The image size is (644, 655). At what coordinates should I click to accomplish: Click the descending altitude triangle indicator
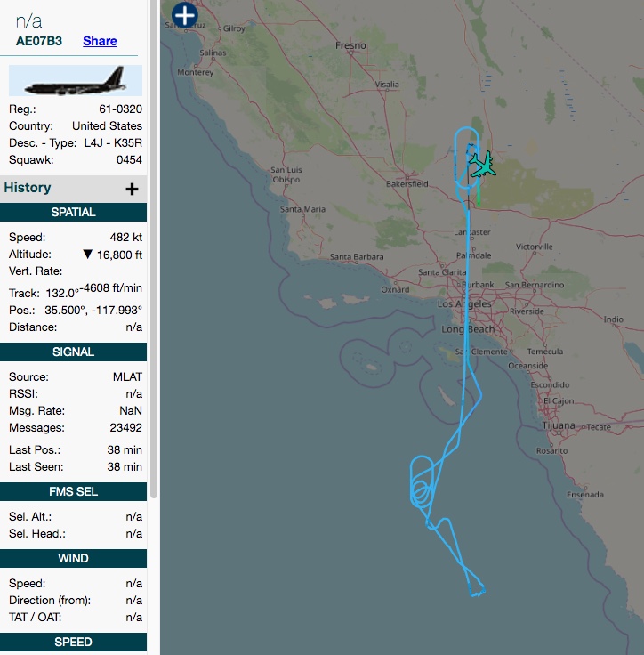point(87,255)
